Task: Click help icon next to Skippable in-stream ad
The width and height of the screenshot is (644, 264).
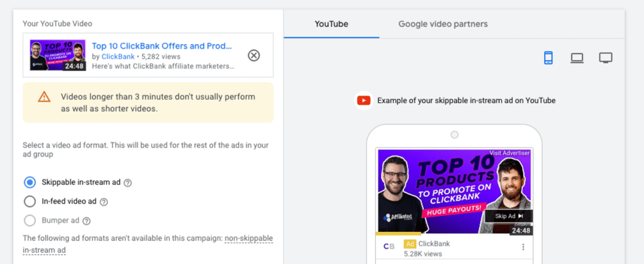Action: [128, 183]
